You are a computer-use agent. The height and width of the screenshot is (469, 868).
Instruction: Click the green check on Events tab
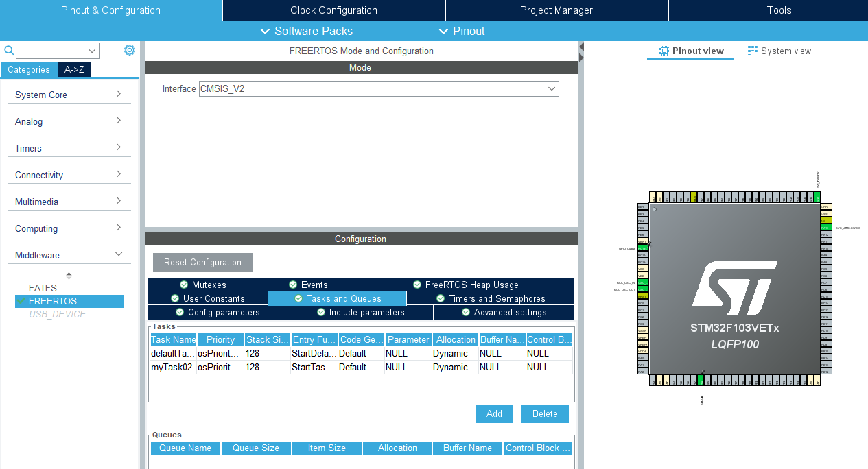[x=293, y=285]
